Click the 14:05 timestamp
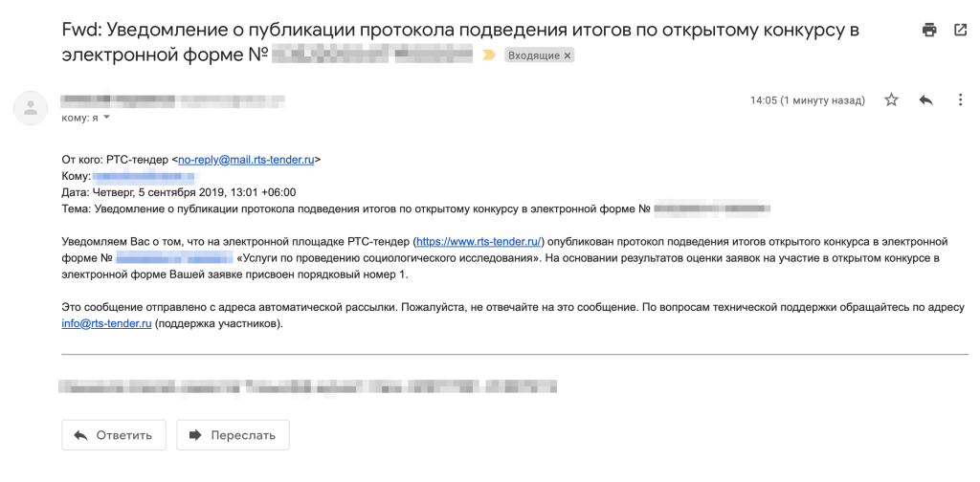The width and height of the screenshot is (980, 482). pyautogui.click(x=807, y=100)
